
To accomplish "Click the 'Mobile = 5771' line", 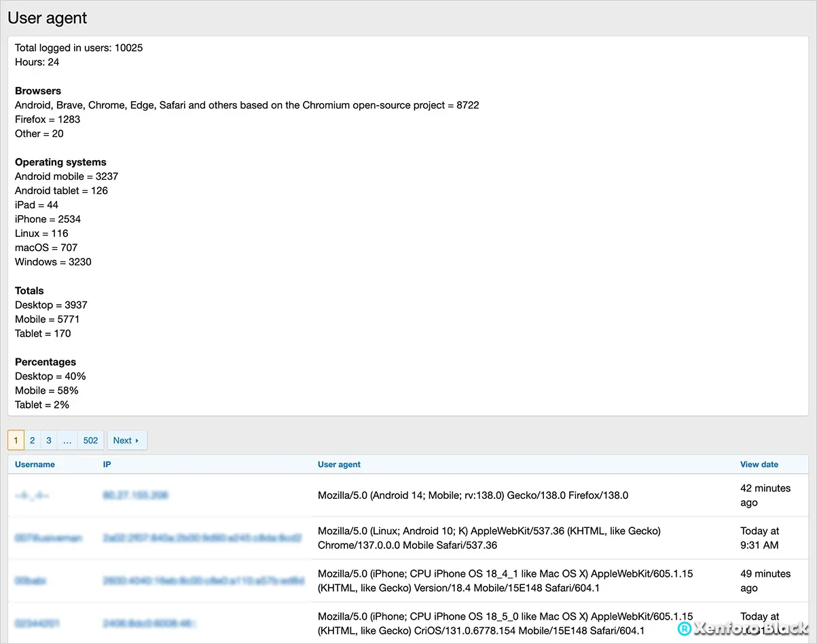I will pyautogui.click(x=49, y=319).
